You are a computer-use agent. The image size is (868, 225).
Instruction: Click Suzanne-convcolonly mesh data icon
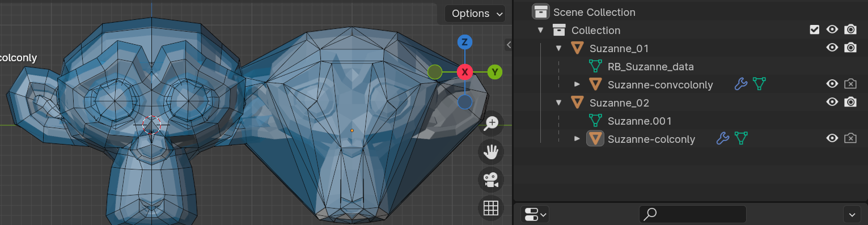coord(759,84)
